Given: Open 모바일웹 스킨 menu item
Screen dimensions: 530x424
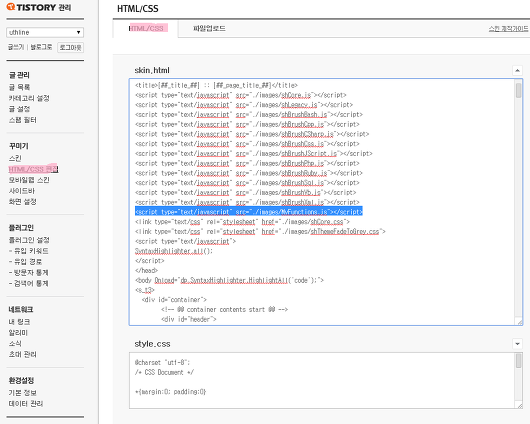Looking at the screenshot, I should 29,180.
